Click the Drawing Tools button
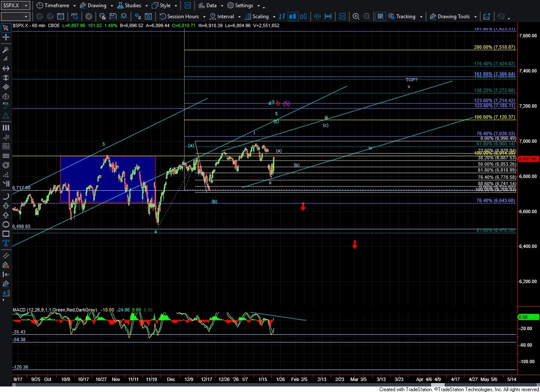The image size is (540, 392). coord(453,17)
